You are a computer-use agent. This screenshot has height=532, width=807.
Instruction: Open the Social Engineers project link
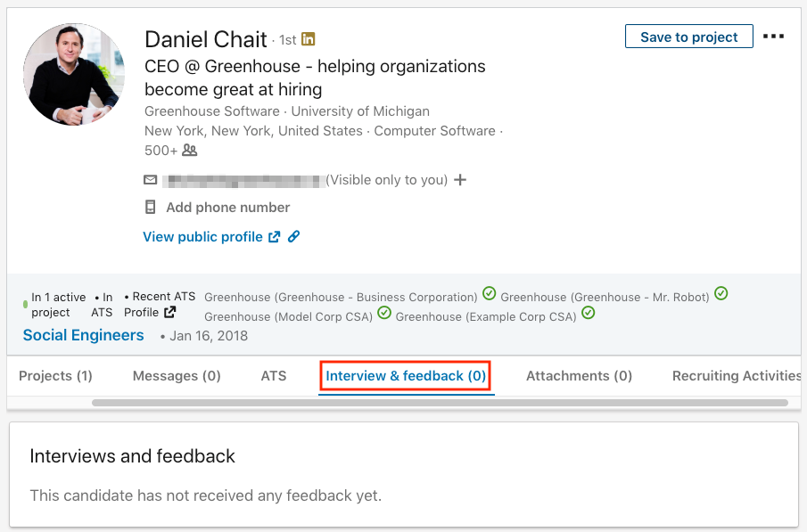[x=84, y=335]
